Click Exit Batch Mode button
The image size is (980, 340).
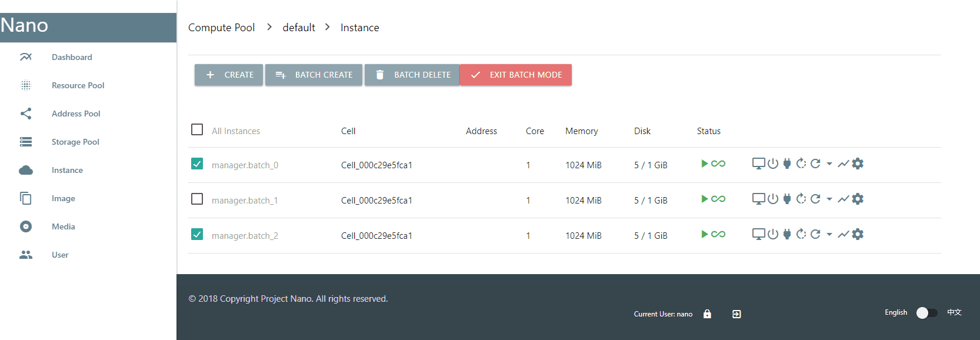[516, 75]
